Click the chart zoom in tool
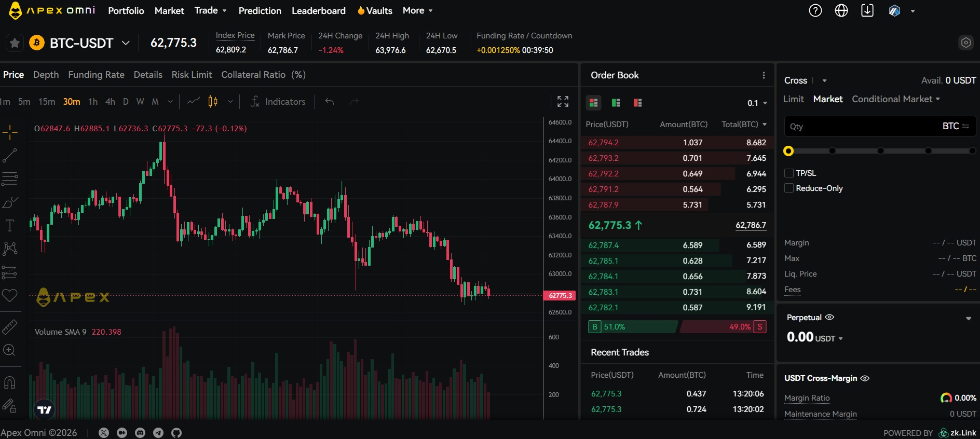 click(9, 350)
